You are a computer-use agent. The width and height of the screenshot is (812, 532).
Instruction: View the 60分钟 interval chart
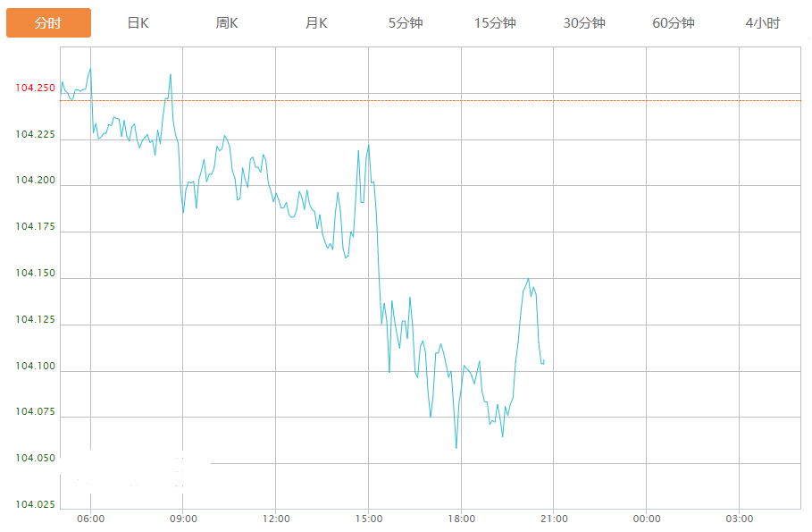674,23
